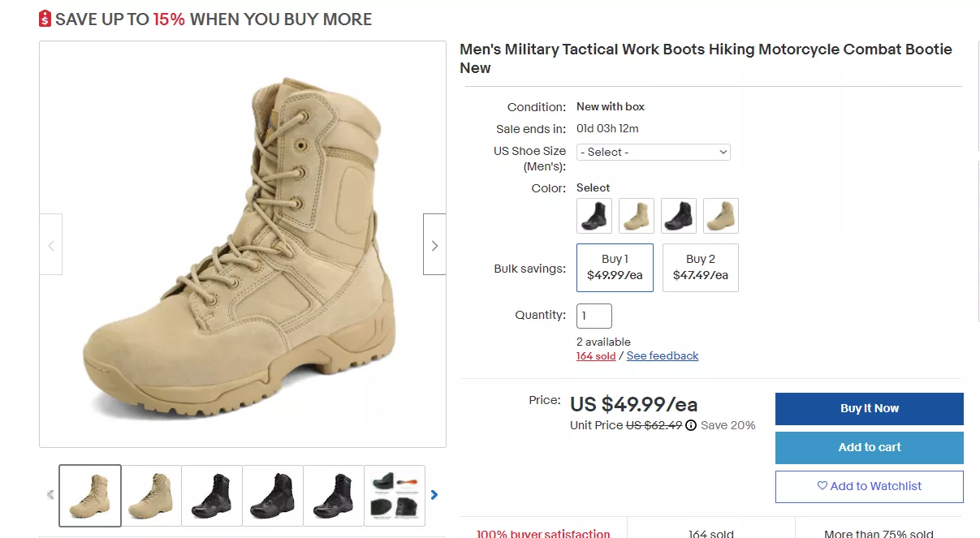Click the info circle beside Save 20%
The height and width of the screenshot is (538, 980).
coord(690,424)
